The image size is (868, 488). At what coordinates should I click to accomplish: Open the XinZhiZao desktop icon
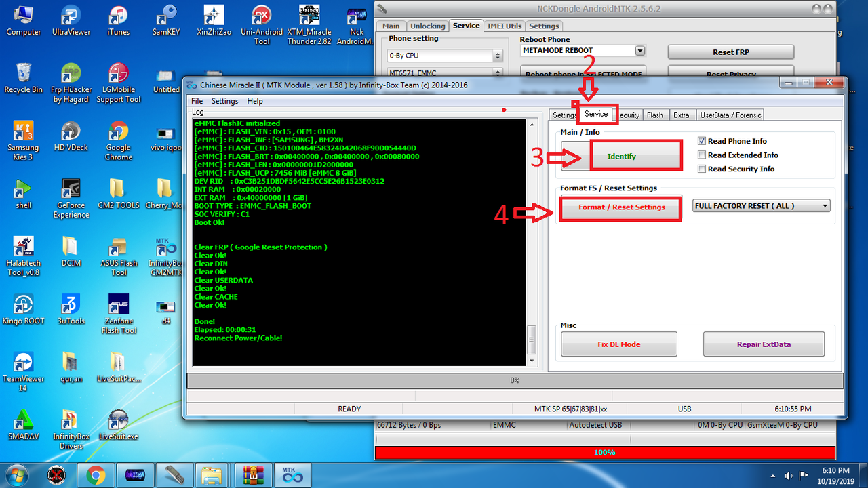214,20
